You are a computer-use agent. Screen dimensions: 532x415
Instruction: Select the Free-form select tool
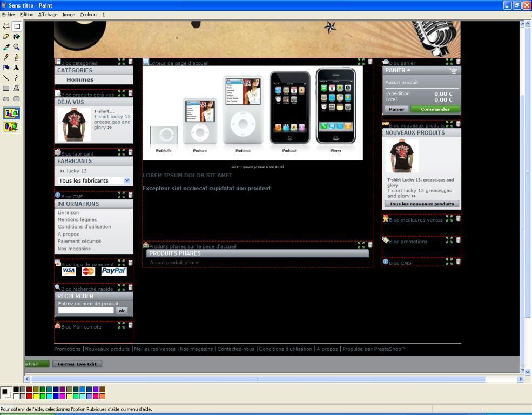(6, 26)
